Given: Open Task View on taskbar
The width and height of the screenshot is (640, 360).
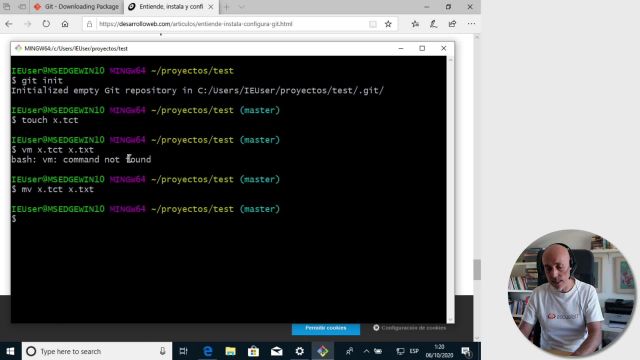Looking at the screenshot, I should [x=184, y=351].
